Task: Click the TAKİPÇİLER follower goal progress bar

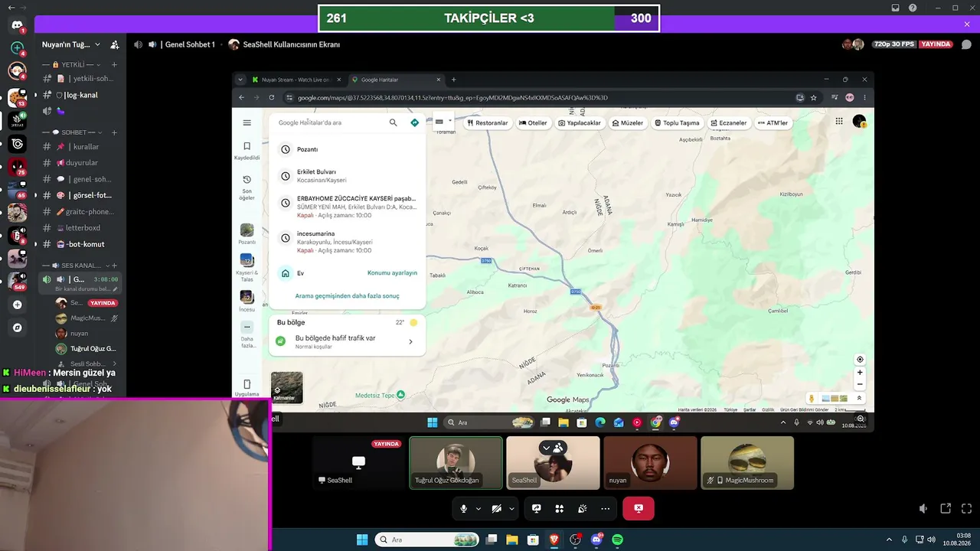Action: (488, 18)
